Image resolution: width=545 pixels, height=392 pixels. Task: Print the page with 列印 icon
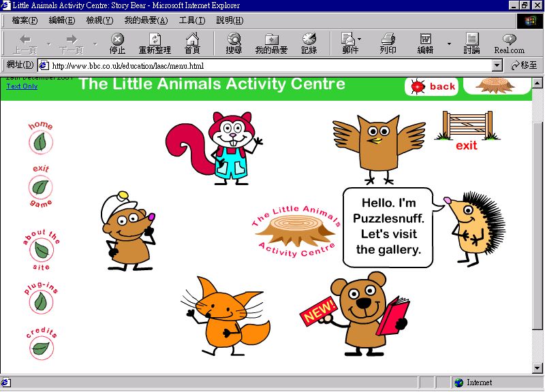tap(388, 44)
